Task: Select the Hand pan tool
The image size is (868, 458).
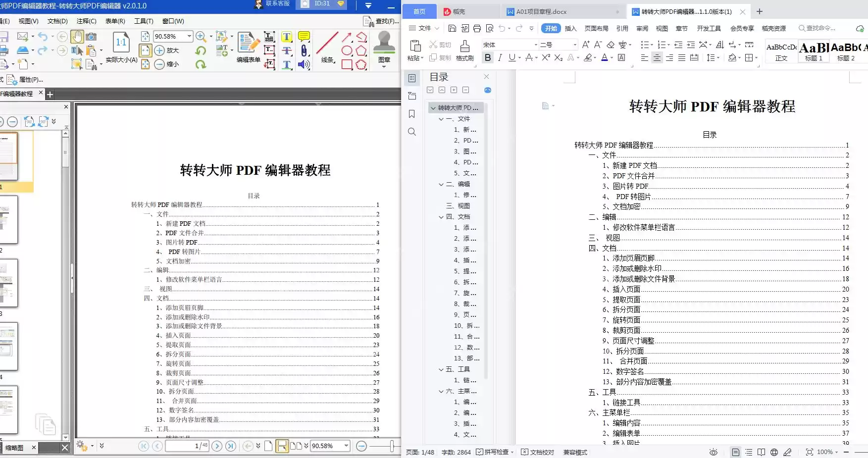Action: (x=77, y=36)
